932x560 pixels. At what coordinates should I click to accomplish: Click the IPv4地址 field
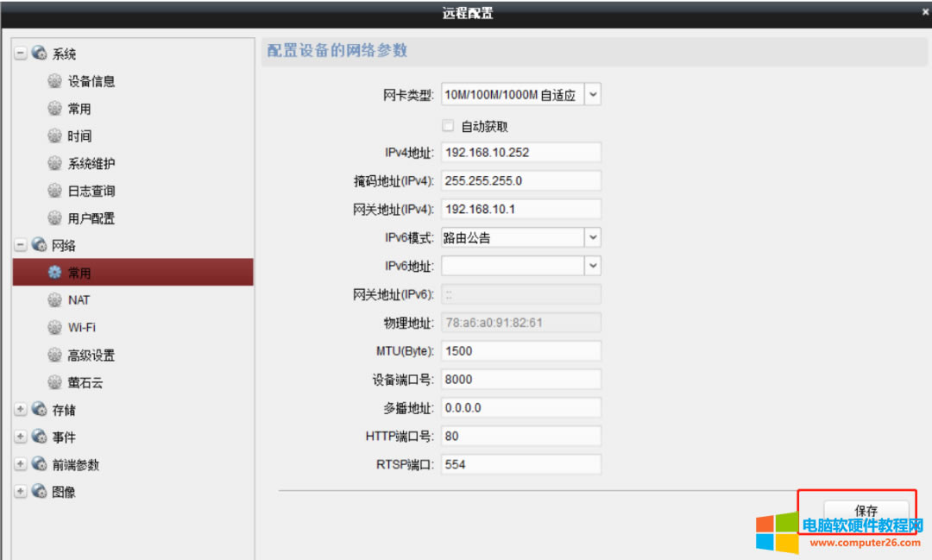pyautogui.click(x=520, y=152)
